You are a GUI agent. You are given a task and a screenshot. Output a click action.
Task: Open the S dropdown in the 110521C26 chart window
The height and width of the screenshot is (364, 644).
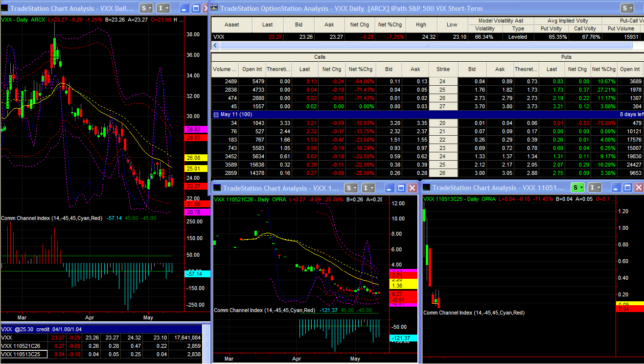tap(351, 188)
